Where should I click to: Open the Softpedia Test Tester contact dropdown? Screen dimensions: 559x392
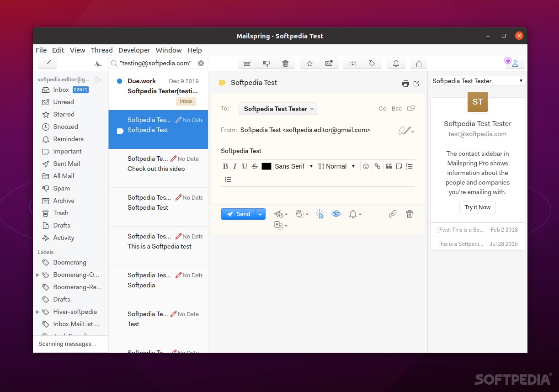click(x=478, y=81)
